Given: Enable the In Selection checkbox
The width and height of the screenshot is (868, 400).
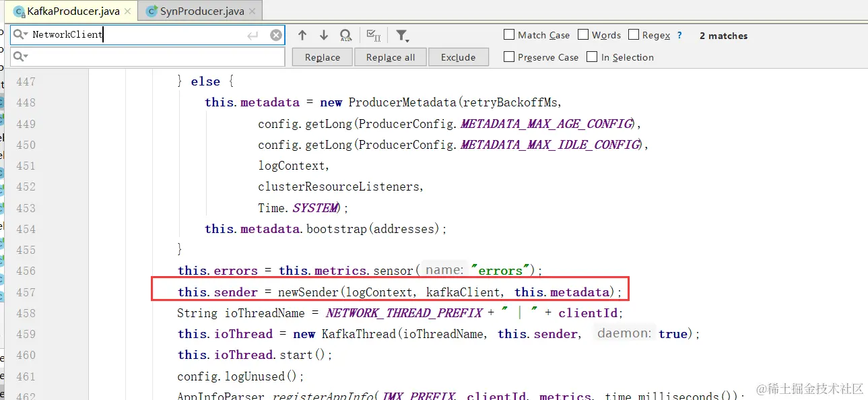Looking at the screenshot, I should (592, 57).
